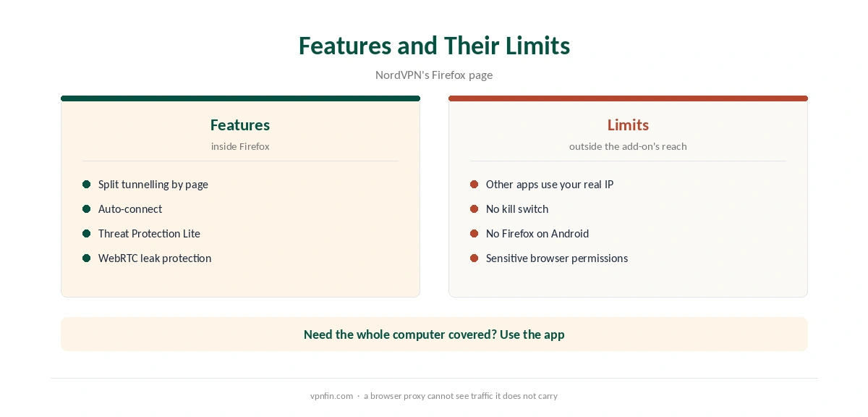Image resolution: width=868 pixels, height=417 pixels.
Task: Click the red 'Limits' card title
Action: pyautogui.click(x=628, y=125)
